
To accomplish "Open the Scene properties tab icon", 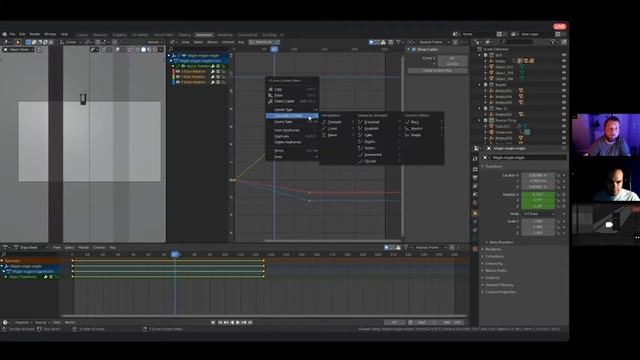I will point(475,194).
